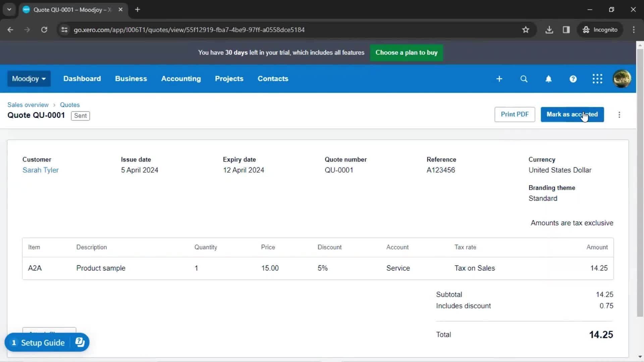Open the Chrome three-dot menu
This screenshot has width=644, height=362.
(x=634, y=30)
